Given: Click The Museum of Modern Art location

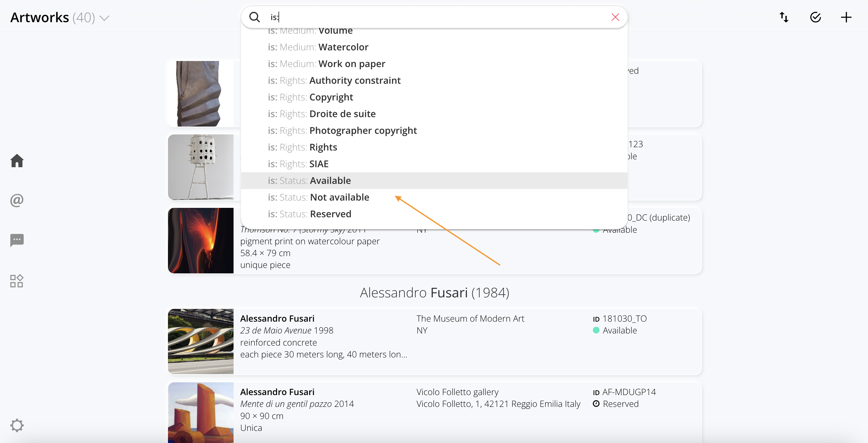Looking at the screenshot, I should 470,319.
